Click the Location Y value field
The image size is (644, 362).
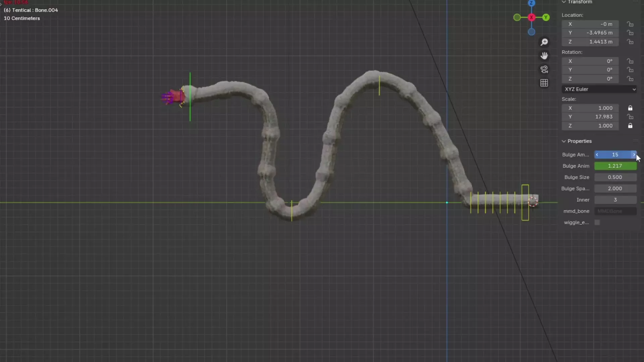[x=590, y=33]
